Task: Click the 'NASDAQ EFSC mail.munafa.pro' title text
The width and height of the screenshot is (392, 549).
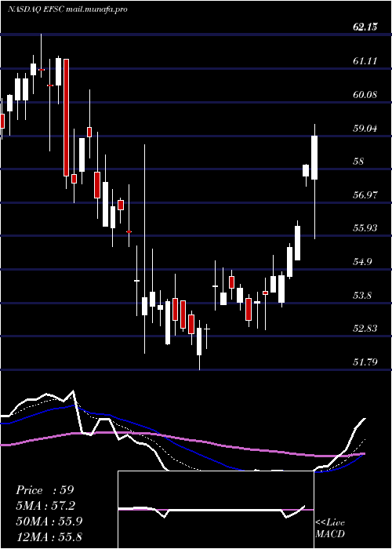Action: (67, 9)
